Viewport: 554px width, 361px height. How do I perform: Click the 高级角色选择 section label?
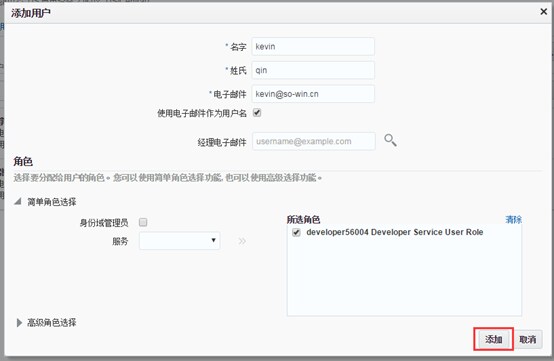(x=52, y=322)
